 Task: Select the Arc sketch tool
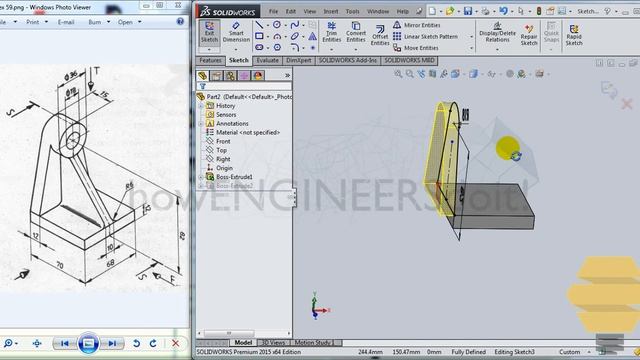277,36
